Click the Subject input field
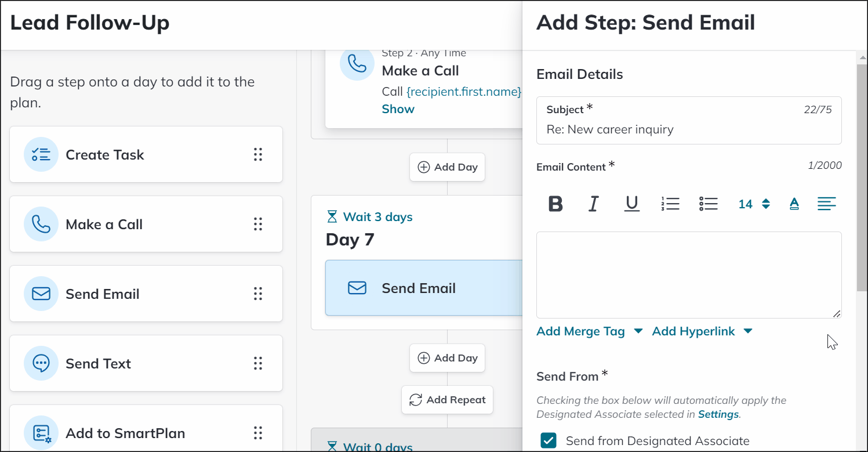The image size is (868, 452). click(689, 120)
